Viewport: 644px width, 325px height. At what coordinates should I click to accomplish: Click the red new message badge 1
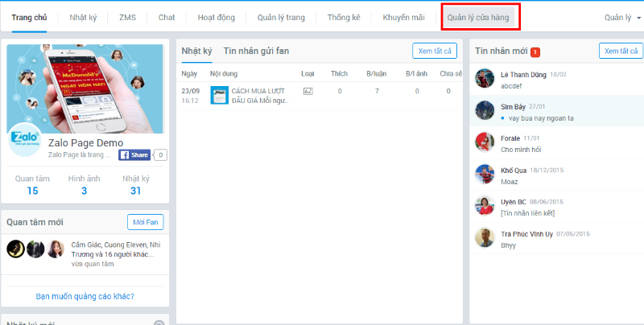point(535,52)
